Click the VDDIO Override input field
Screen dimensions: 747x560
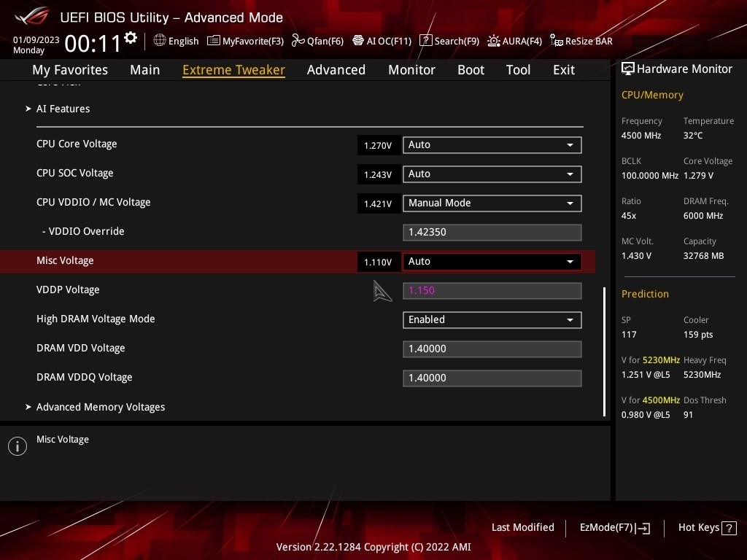coord(492,233)
